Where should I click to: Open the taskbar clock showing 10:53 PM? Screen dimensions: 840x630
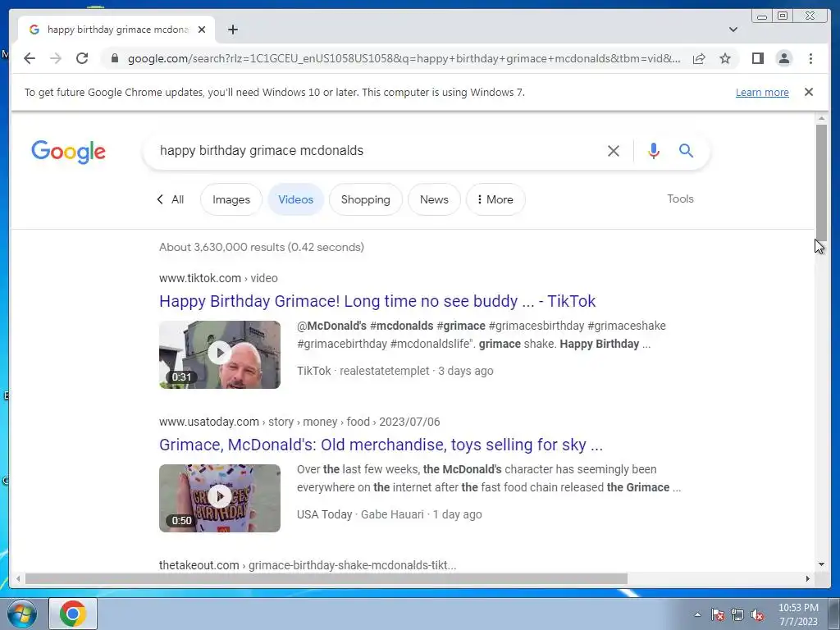tap(798, 614)
